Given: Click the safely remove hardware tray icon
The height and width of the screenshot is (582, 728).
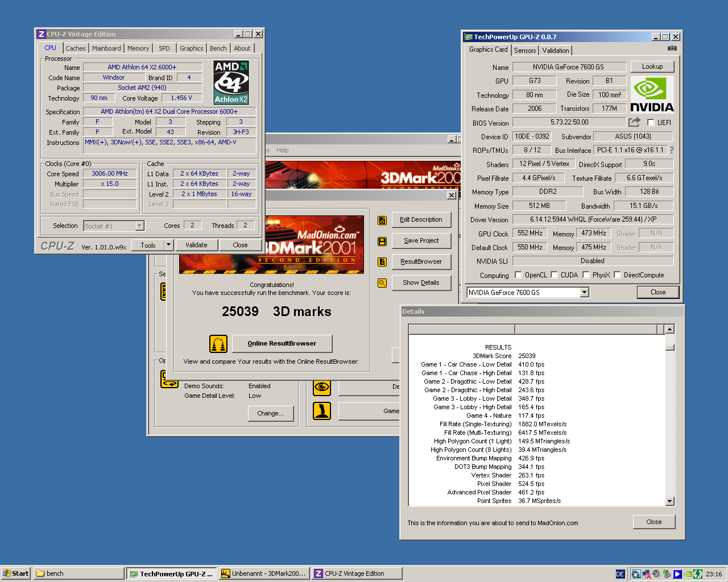Looking at the screenshot, I should tap(667, 574).
